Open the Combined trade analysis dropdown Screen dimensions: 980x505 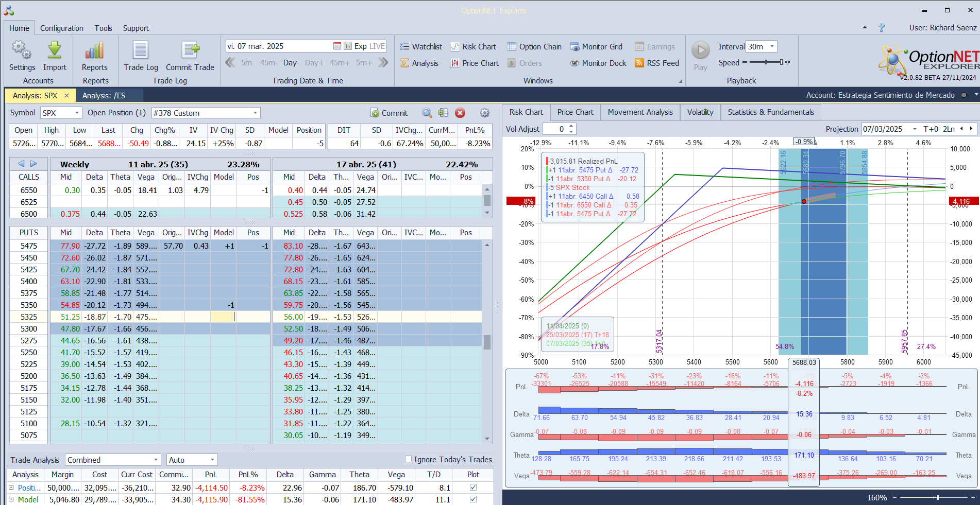[156, 460]
